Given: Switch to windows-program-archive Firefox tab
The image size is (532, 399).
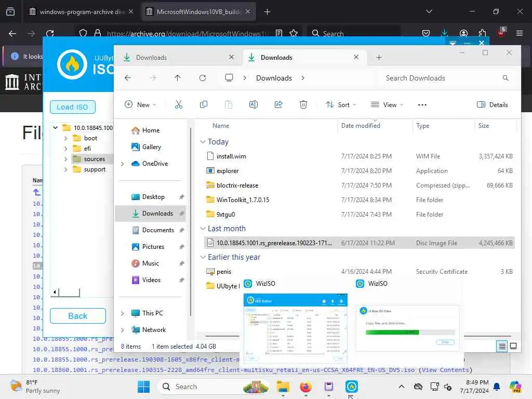Looking at the screenshot, I should 82,12.
